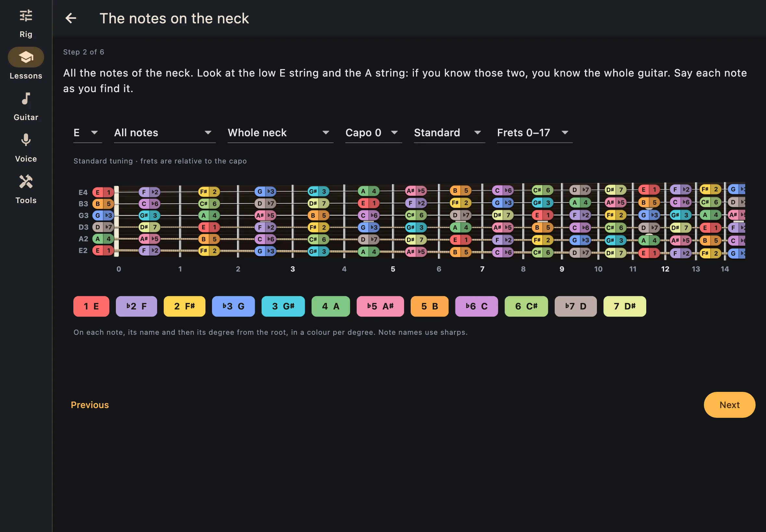Toggle the pink ♭5 A# degree chip

tap(380, 306)
